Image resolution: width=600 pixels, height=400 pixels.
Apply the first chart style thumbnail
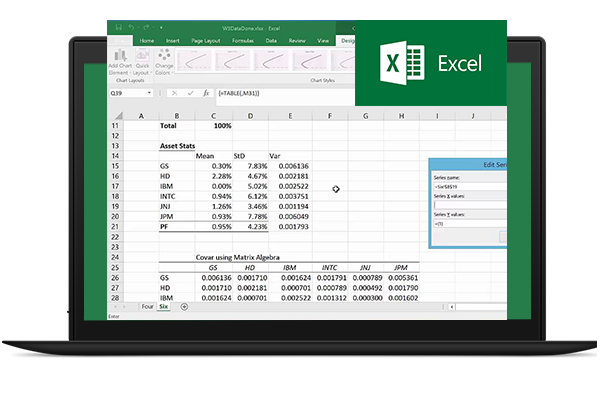click(194, 60)
